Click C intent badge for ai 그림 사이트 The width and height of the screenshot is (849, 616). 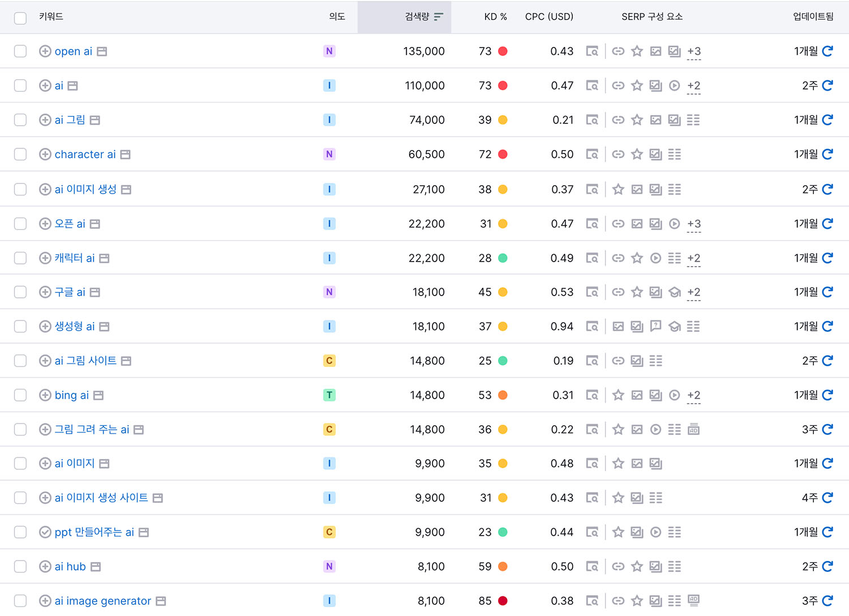pyautogui.click(x=329, y=361)
